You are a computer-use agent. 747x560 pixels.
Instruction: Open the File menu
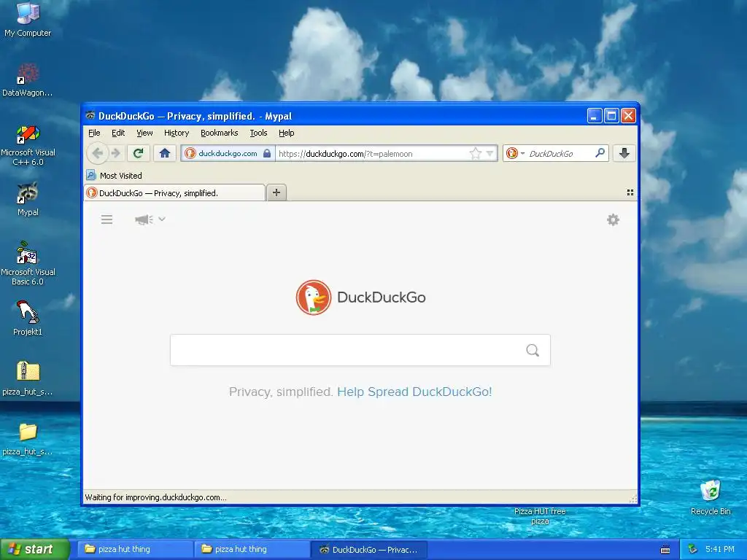pos(94,133)
